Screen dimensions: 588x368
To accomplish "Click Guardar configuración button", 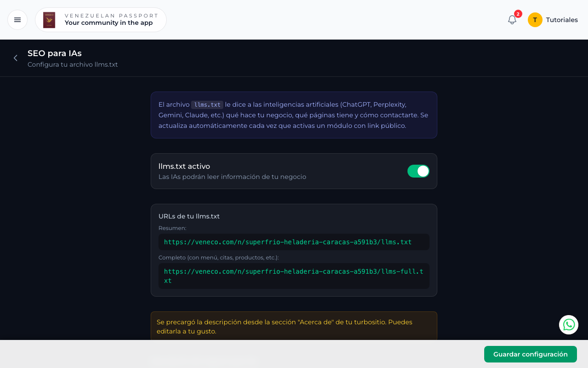I will coord(531,354).
